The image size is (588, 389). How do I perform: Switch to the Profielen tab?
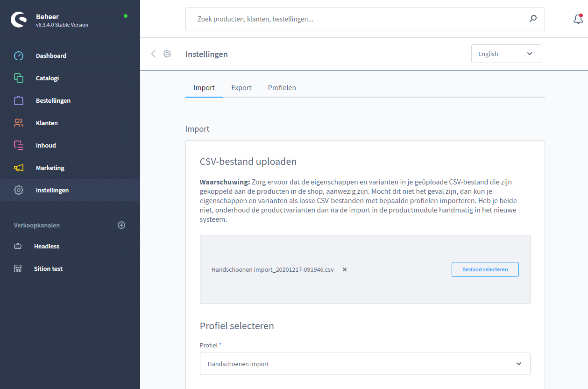pyautogui.click(x=282, y=88)
